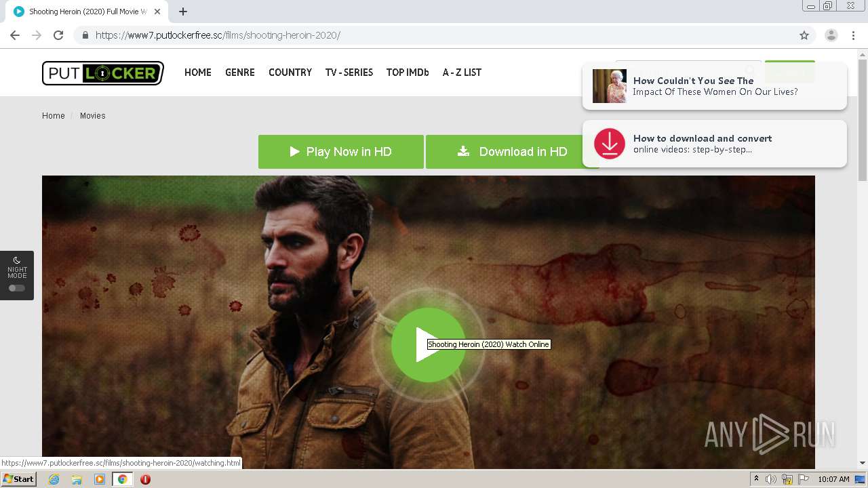Open TOP IMDb list
Screen dimensions: 868x488
(408, 73)
